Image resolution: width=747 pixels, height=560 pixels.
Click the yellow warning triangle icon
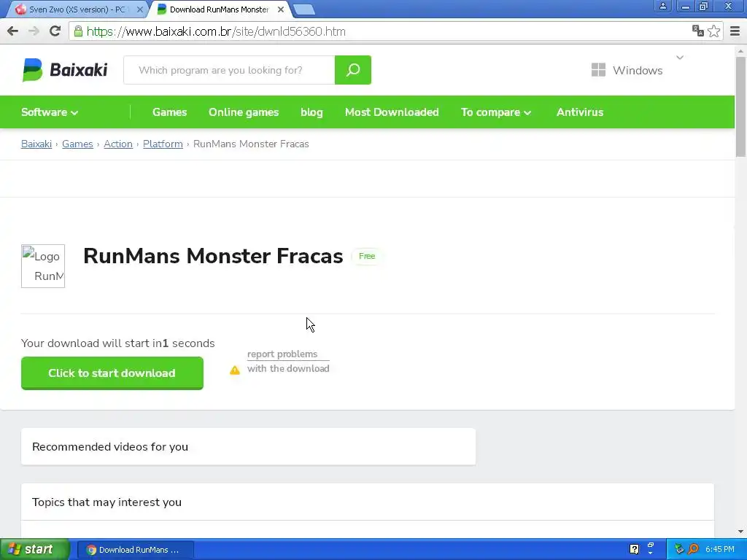pyautogui.click(x=235, y=370)
